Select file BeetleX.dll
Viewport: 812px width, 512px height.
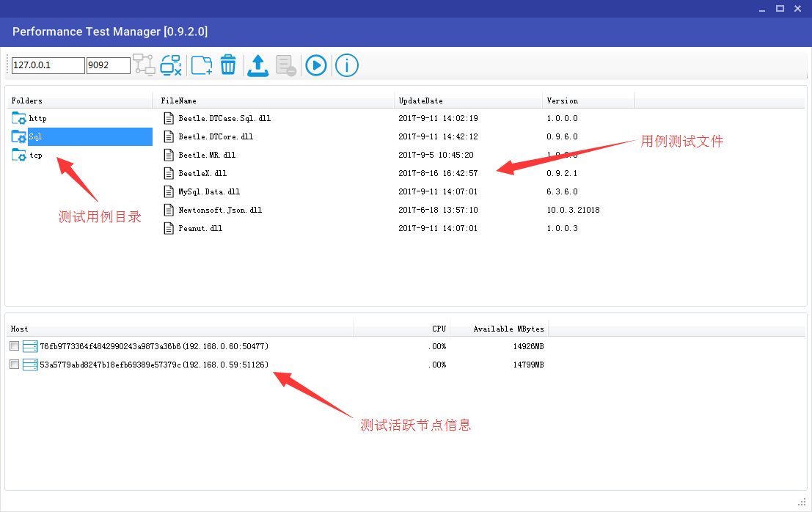pos(202,173)
